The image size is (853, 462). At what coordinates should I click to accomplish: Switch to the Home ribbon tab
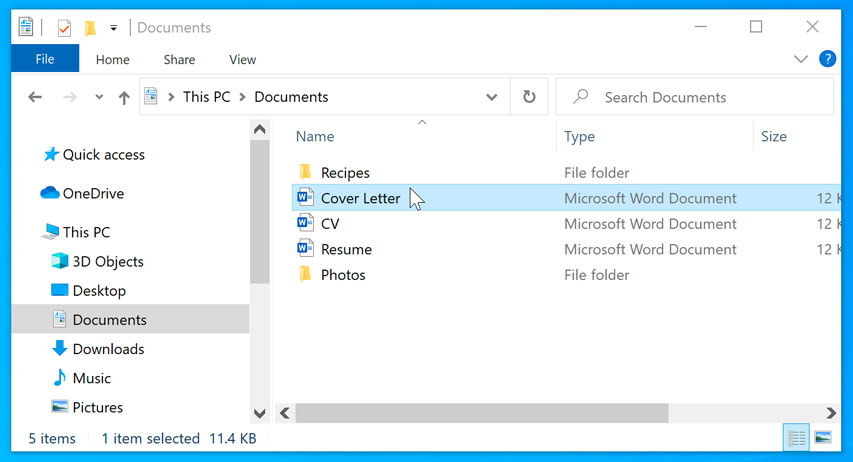pyautogui.click(x=113, y=59)
